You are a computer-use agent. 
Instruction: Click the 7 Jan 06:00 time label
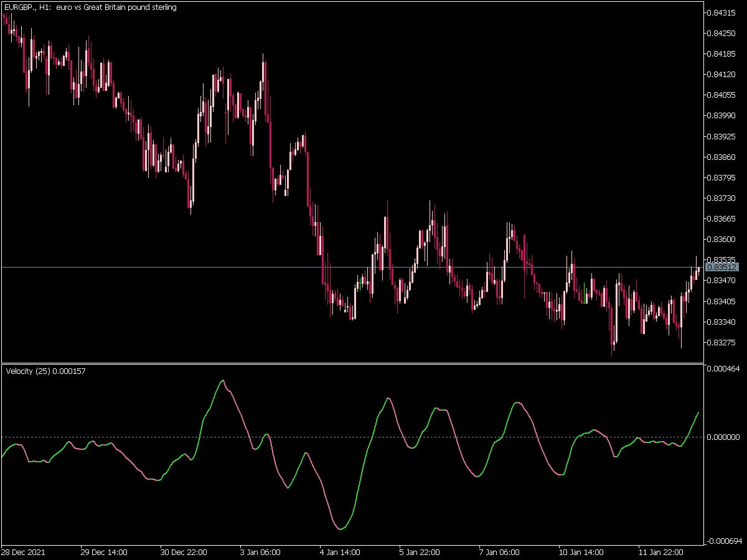(499, 552)
